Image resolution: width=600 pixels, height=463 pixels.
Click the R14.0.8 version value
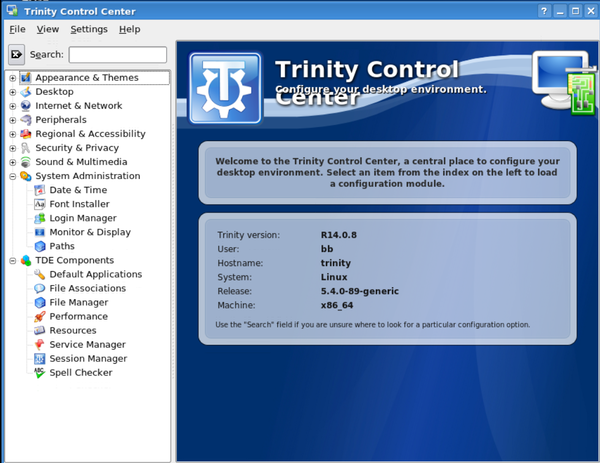coord(339,235)
